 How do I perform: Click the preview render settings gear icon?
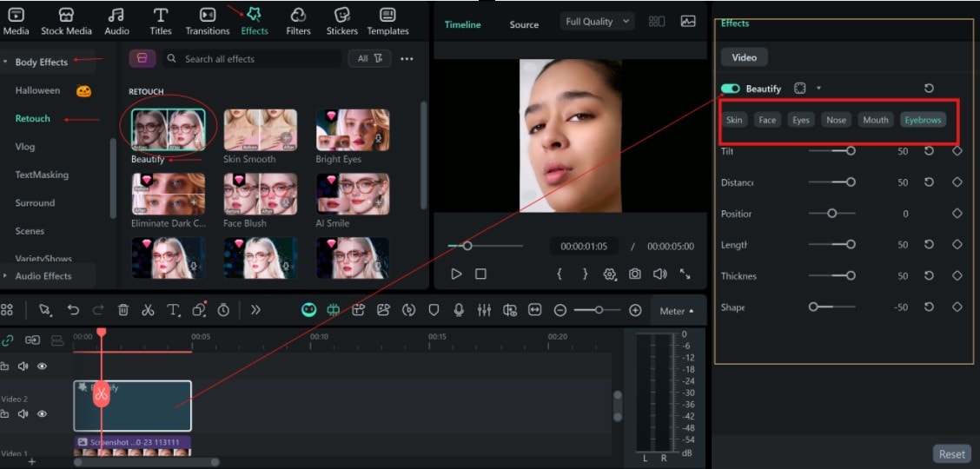pos(609,274)
